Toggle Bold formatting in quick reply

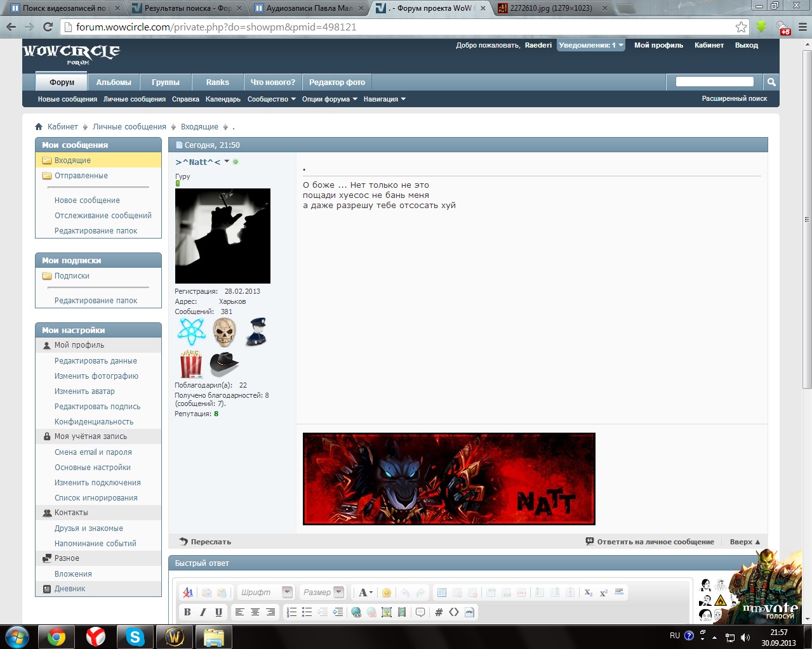click(x=187, y=612)
